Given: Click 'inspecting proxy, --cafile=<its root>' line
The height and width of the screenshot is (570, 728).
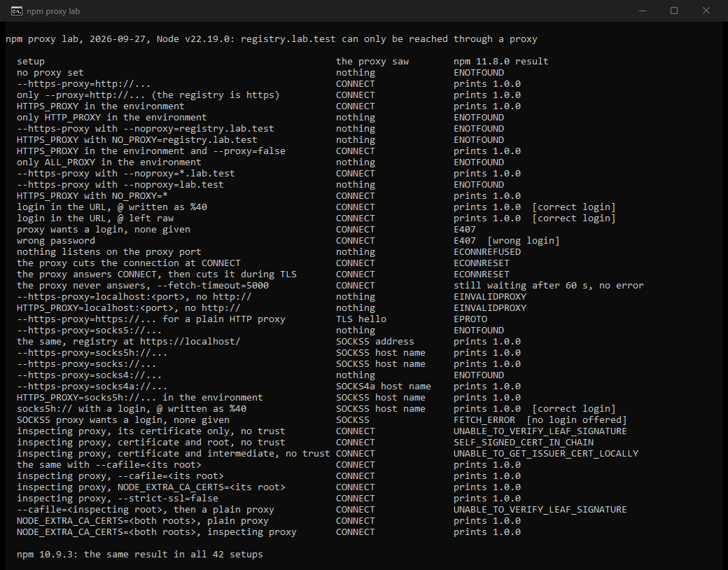Looking at the screenshot, I should click(x=120, y=475).
